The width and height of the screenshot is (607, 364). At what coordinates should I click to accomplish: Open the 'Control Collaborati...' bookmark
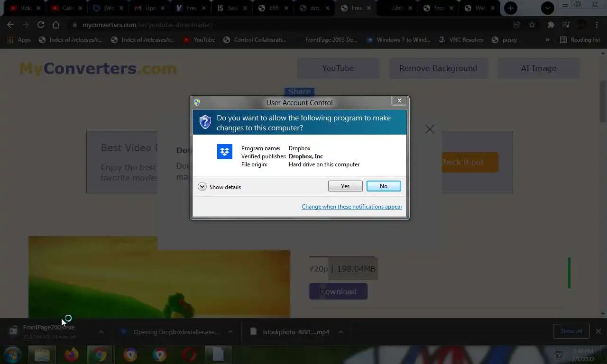click(x=255, y=40)
